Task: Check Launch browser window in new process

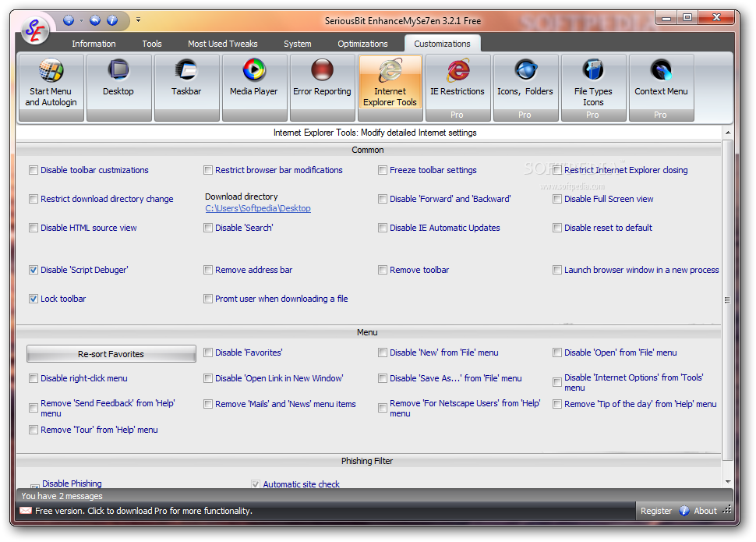Action: tap(557, 270)
